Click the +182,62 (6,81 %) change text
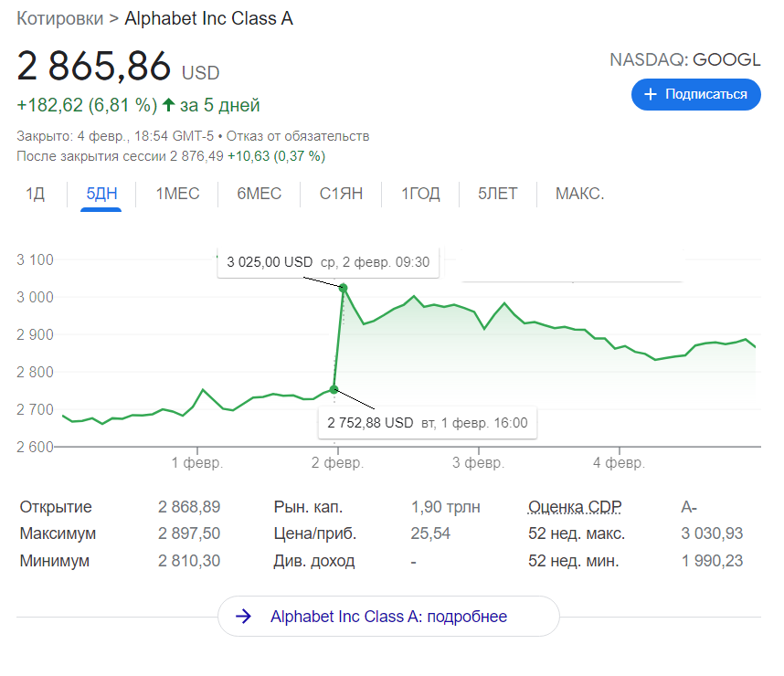This screenshot has width=784, height=676. (87, 105)
